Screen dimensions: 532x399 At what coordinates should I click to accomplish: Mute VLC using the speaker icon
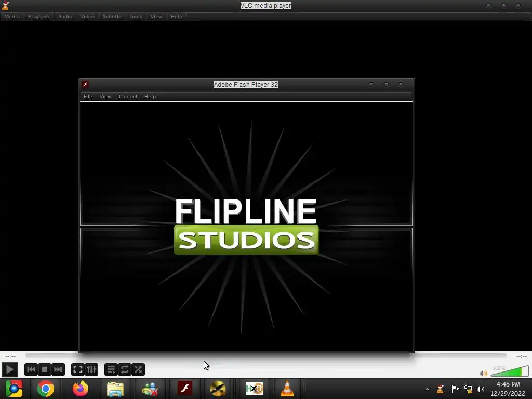(x=484, y=373)
